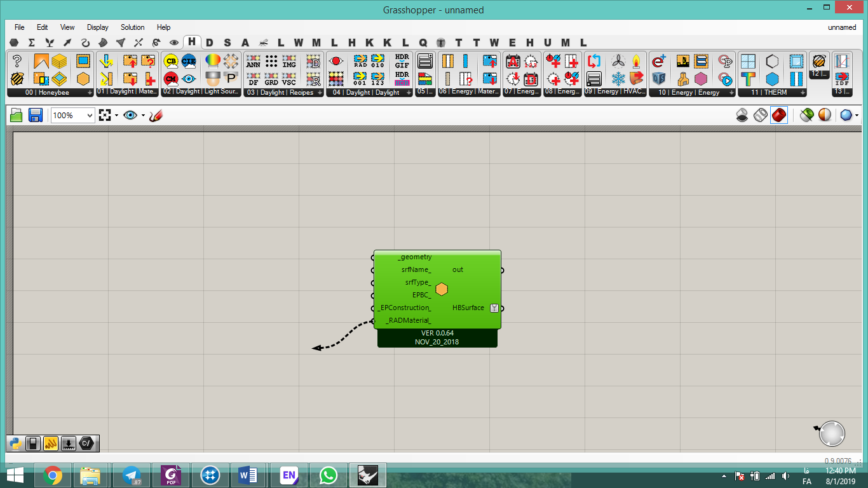Image resolution: width=868 pixels, height=488 pixels.
Task: Save document with blue floppy icon
Action: [x=35, y=116]
